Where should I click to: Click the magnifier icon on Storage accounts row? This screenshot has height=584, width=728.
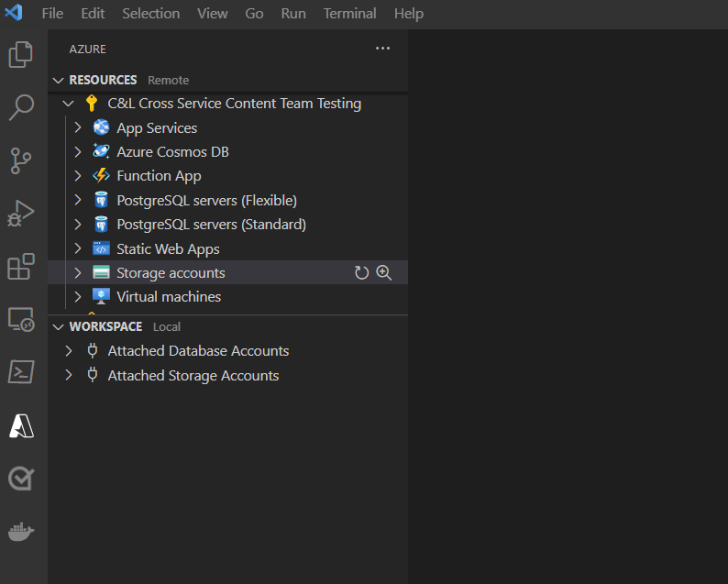(384, 272)
